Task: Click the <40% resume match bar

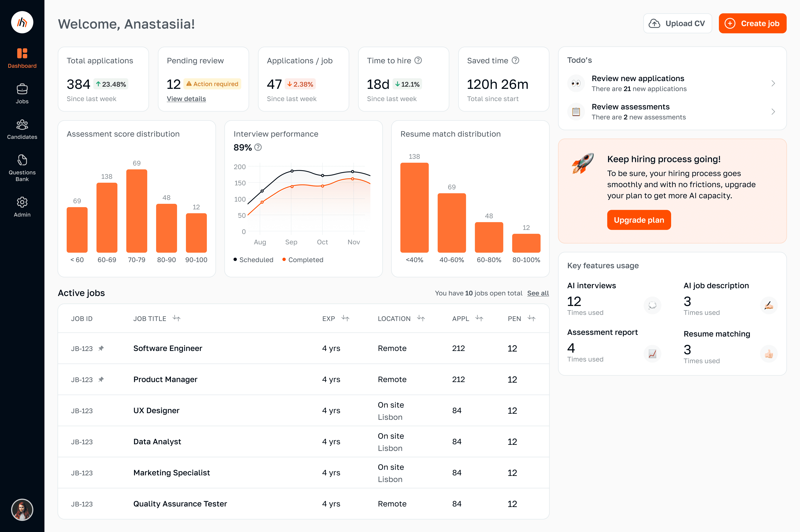Action: (414, 208)
